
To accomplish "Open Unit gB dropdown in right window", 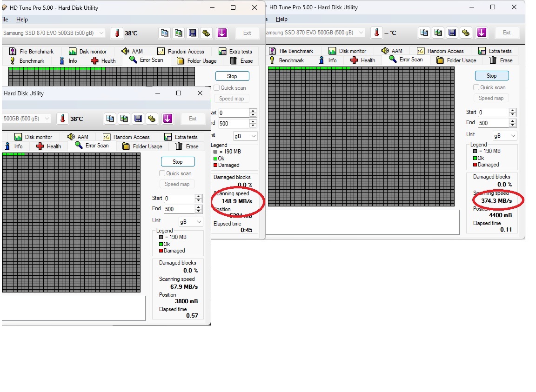I will tap(504, 136).
